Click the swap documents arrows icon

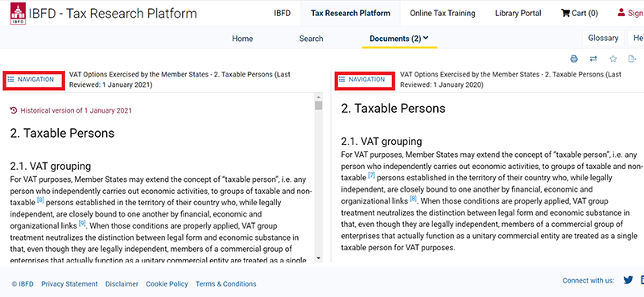[x=593, y=59]
